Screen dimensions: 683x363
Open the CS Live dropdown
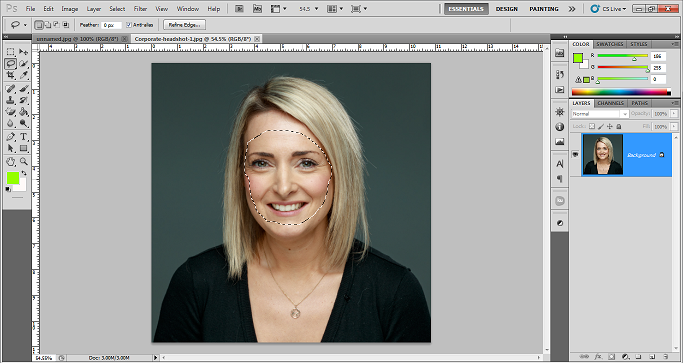[609, 9]
